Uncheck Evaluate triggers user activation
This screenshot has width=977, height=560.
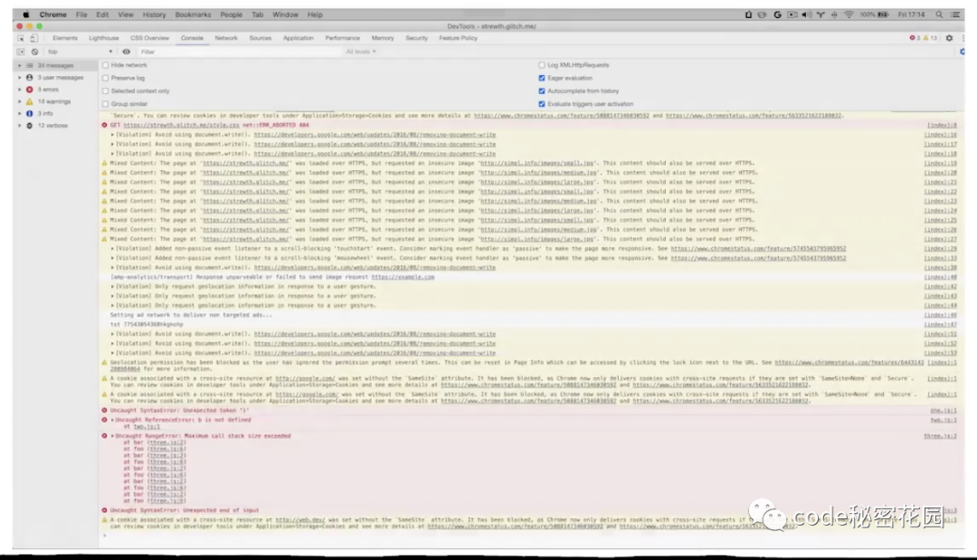[542, 104]
